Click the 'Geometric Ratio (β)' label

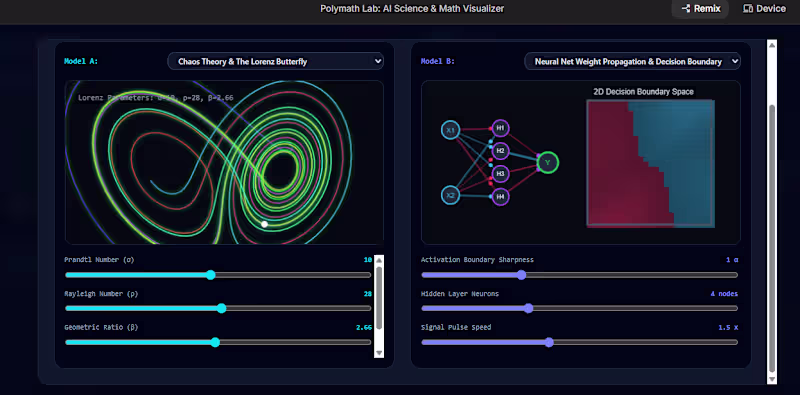point(101,327)
